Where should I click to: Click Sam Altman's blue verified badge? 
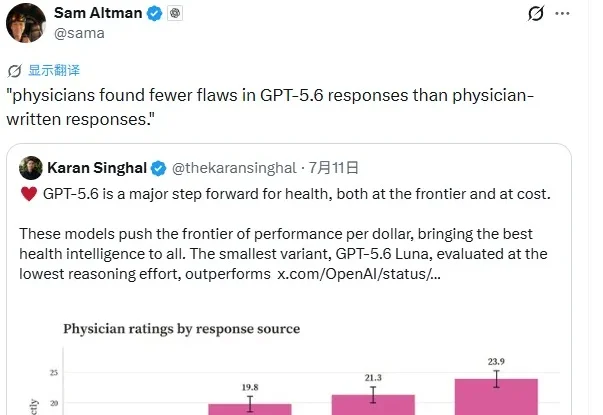point(155,13)
